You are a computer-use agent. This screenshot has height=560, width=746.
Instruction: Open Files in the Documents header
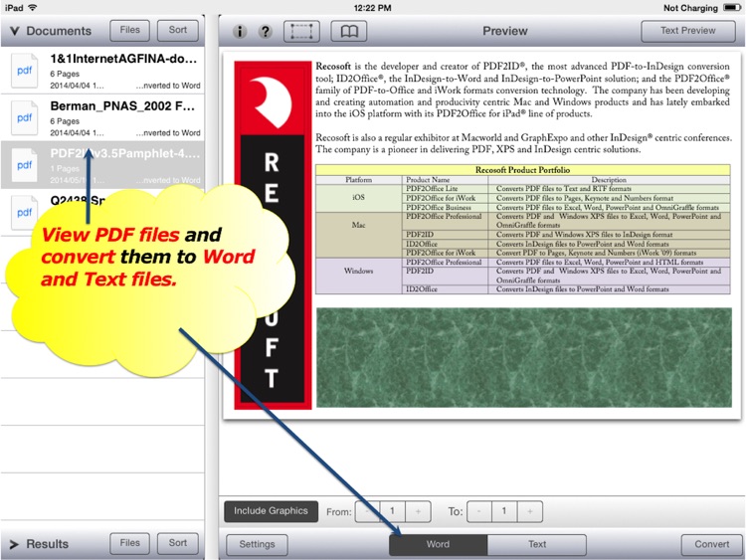tap(130, 30)
